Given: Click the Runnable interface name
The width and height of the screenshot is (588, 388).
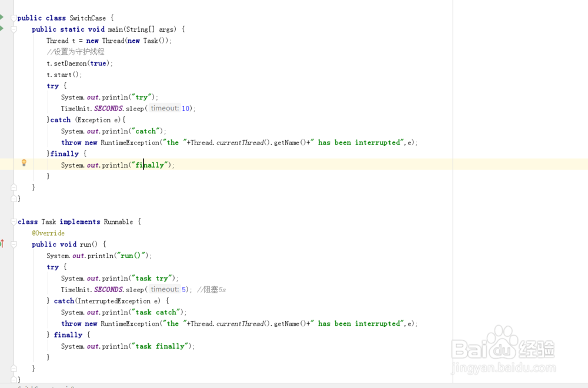Looking at the screenshot, I should 119,222.
